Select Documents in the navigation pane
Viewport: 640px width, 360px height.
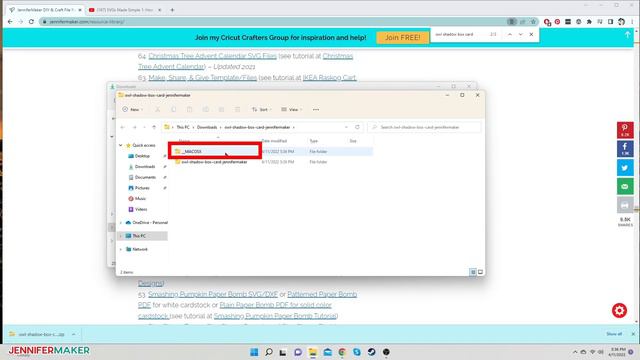click(145, 177)
